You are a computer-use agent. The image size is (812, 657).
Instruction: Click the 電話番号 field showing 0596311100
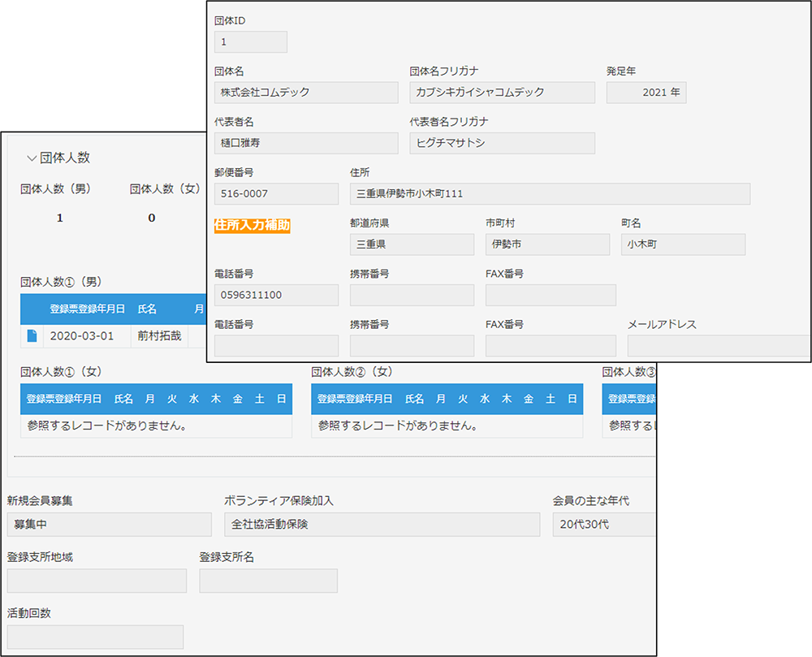(x=276, y=295)
